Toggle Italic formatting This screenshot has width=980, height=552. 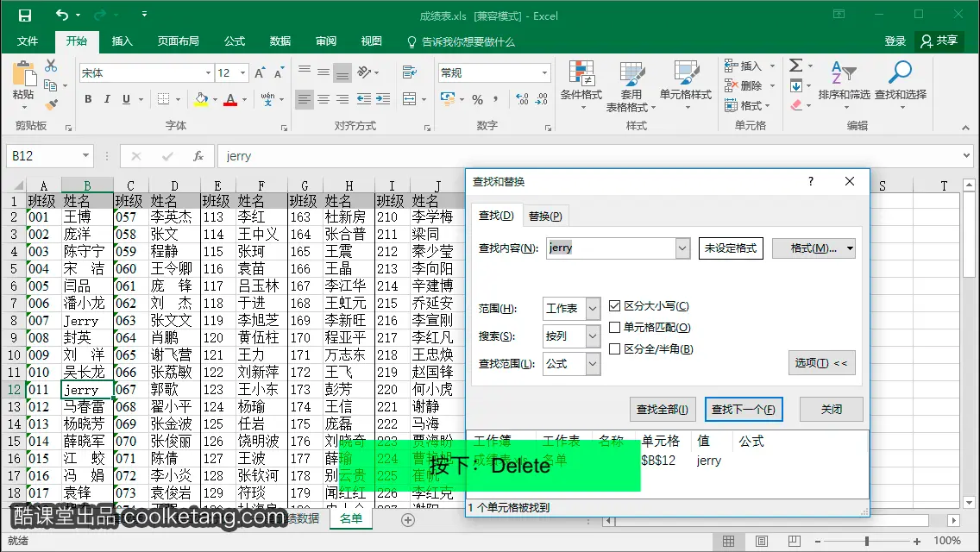click(x=107, y=99)
